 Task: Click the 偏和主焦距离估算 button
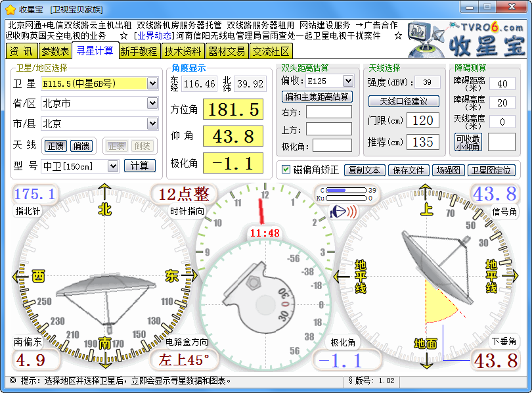pyautogui.click(x=317, y=97)
